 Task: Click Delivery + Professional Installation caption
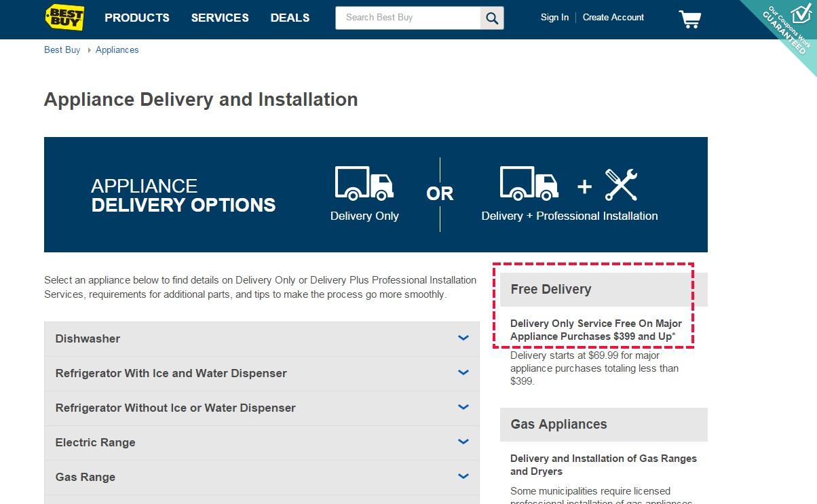(569, 216)
